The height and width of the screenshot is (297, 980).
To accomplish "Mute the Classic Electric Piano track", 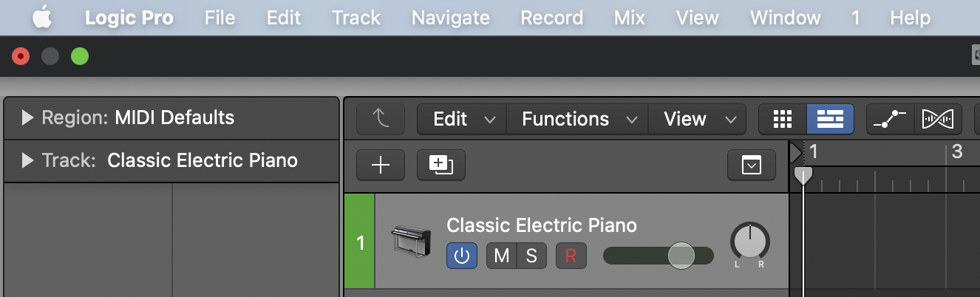I will click(x=501, y=256).
